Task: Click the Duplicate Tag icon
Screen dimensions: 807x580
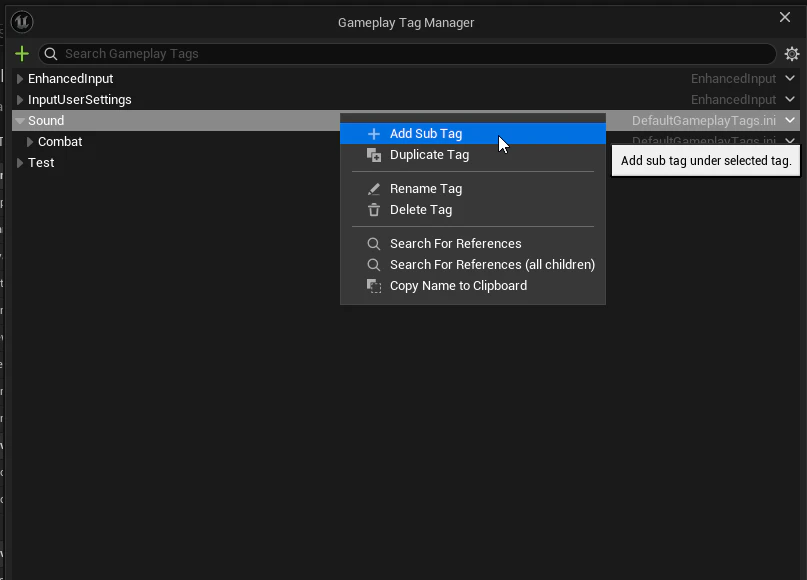Action: pyautogui.click(x=374, y=155)
